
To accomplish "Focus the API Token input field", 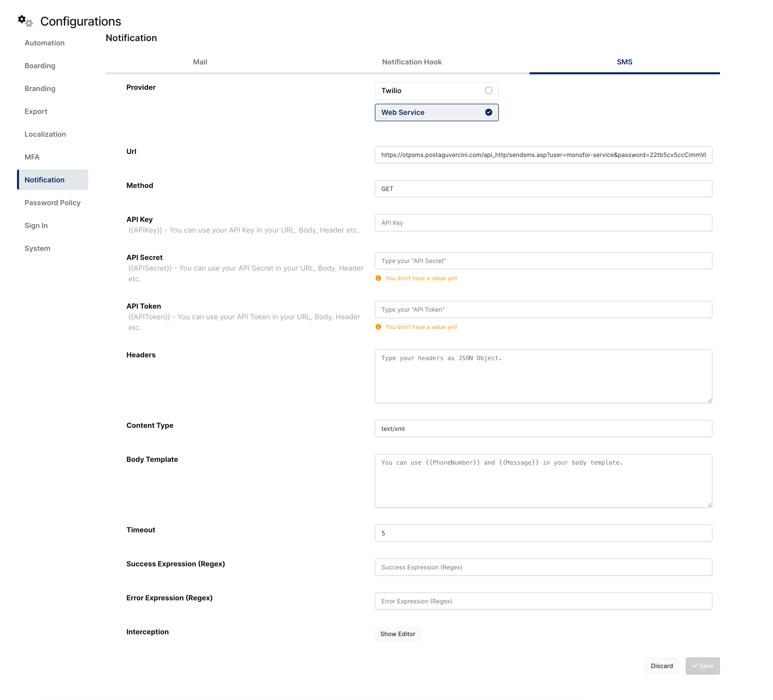I will (543, 309).
